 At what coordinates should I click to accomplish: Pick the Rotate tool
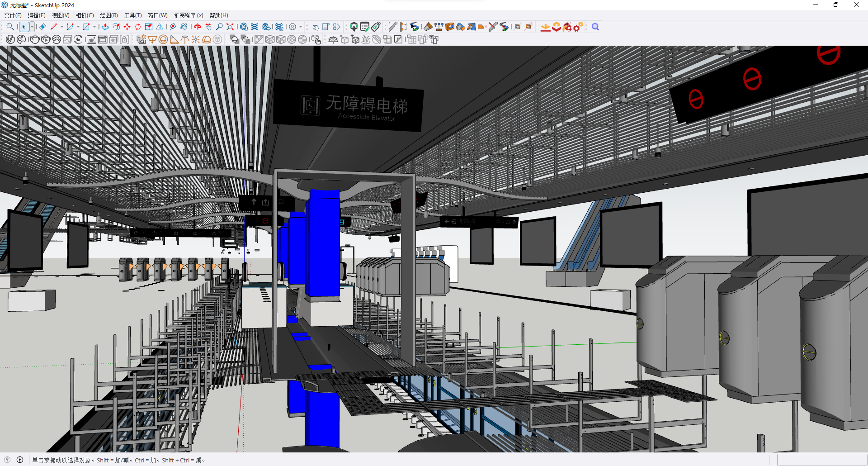[x=138, y=27]
